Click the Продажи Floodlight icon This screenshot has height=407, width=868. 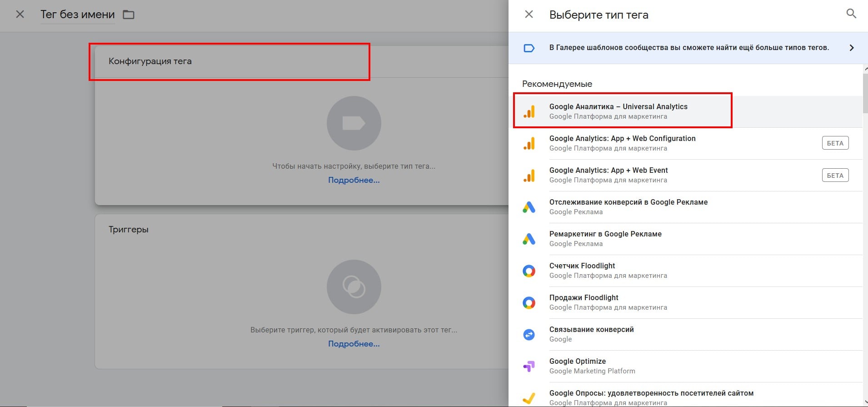[x=529, y=303]
